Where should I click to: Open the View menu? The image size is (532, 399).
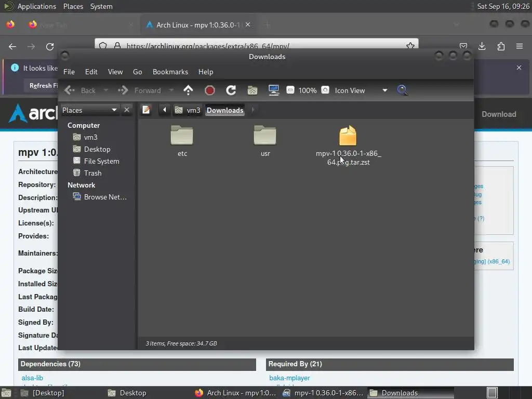tap(115, 72)
